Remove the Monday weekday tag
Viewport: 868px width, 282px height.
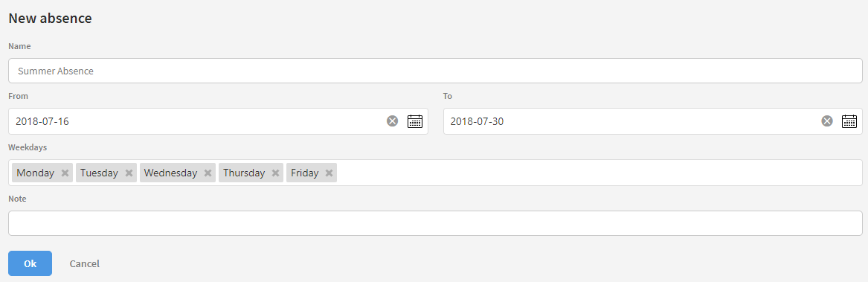coord(65,173)
